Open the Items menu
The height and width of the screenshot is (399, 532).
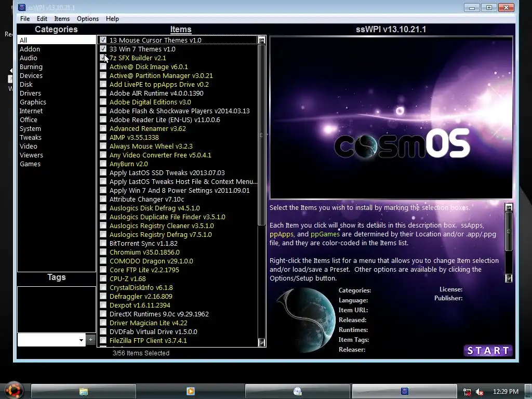62,19
